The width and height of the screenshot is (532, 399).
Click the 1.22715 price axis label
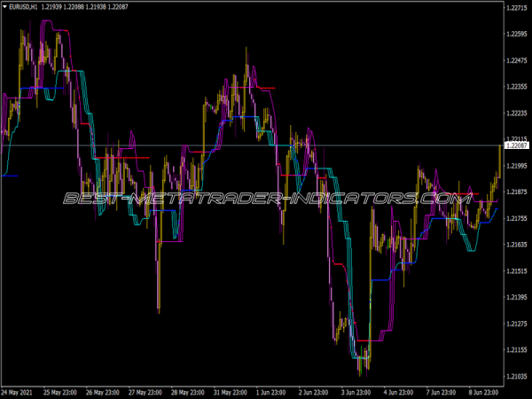[516, 9]
